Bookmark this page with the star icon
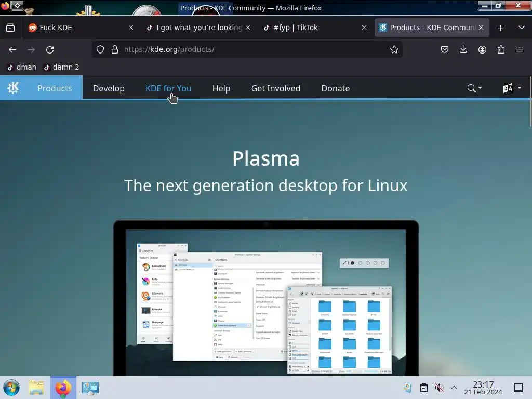Screen dimensions: 532x399 point(394,49)
